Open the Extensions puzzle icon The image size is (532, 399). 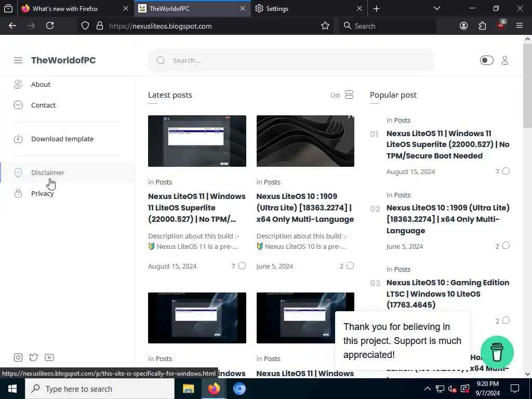coord(482,26)
